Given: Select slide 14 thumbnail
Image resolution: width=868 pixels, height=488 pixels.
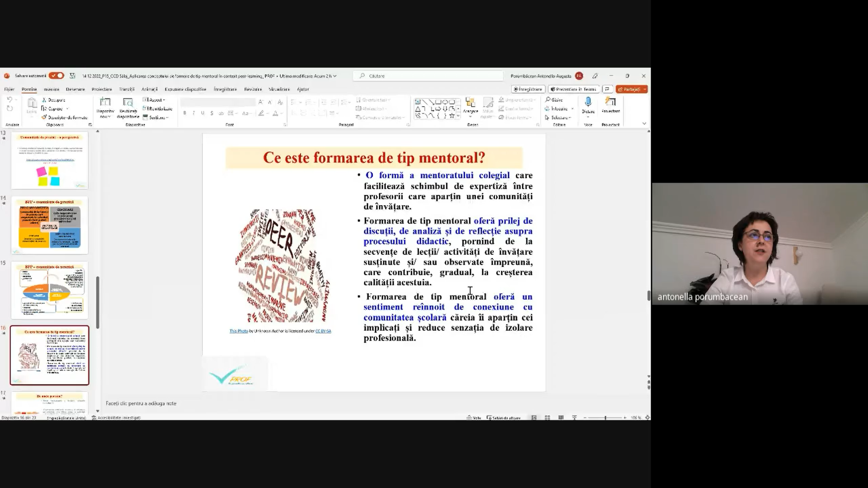Looking at the screenshot, I should point(50,225).
